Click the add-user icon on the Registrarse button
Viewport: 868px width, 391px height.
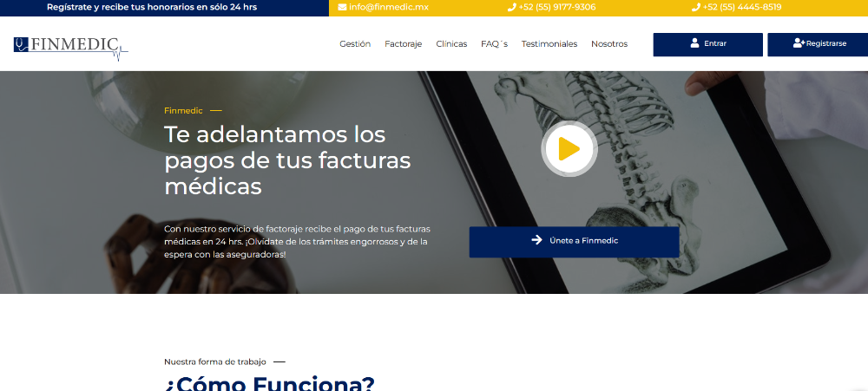pyautogui.click(x=799, y=43)
